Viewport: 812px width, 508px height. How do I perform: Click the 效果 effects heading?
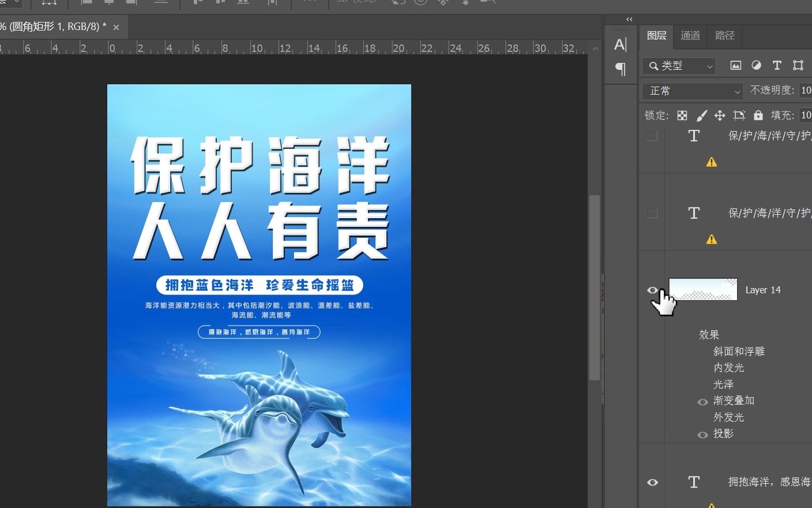coord(709,335)
